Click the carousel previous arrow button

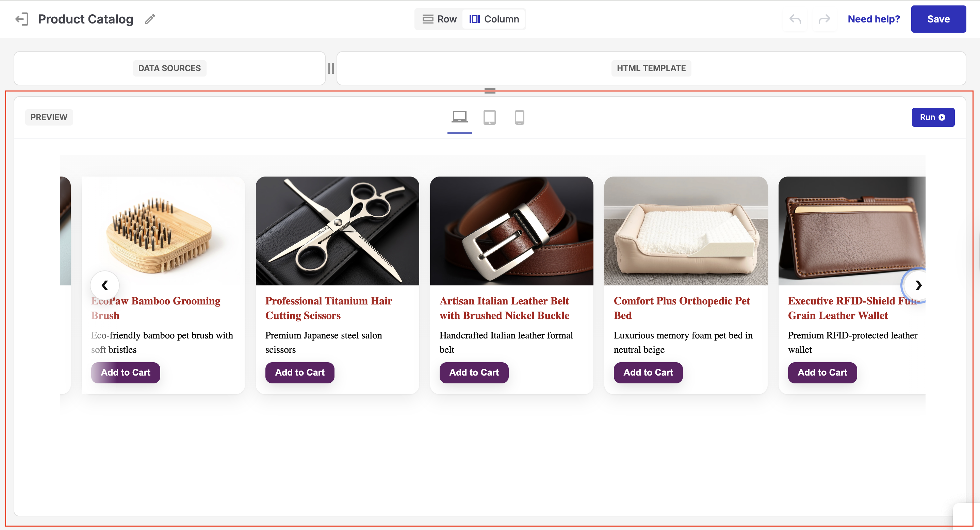coord(104,285)
